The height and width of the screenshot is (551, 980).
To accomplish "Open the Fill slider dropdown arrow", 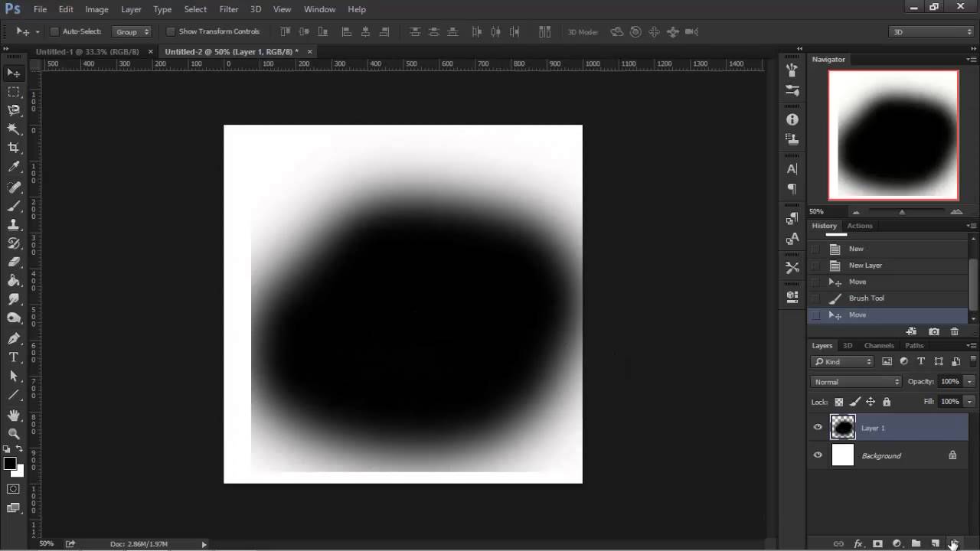I will [969, 402].
